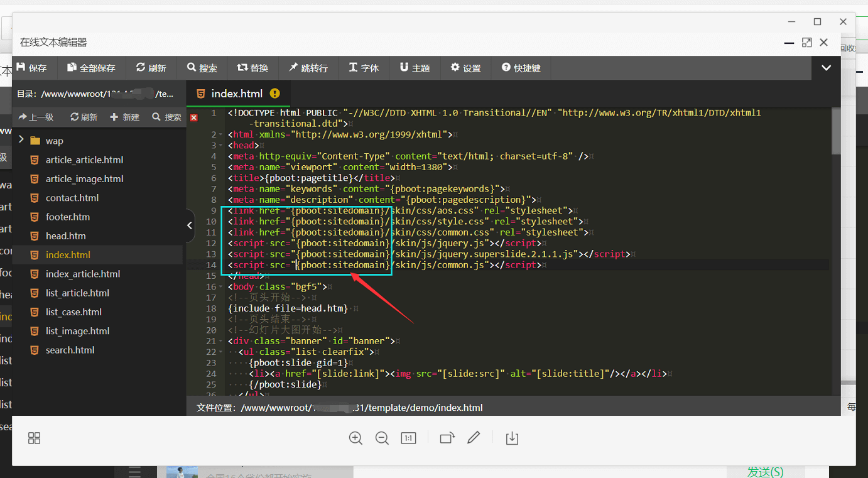Screen dimensions: 868x478
Task: Click 发送(S) send button in background
Action: point(766,472)
